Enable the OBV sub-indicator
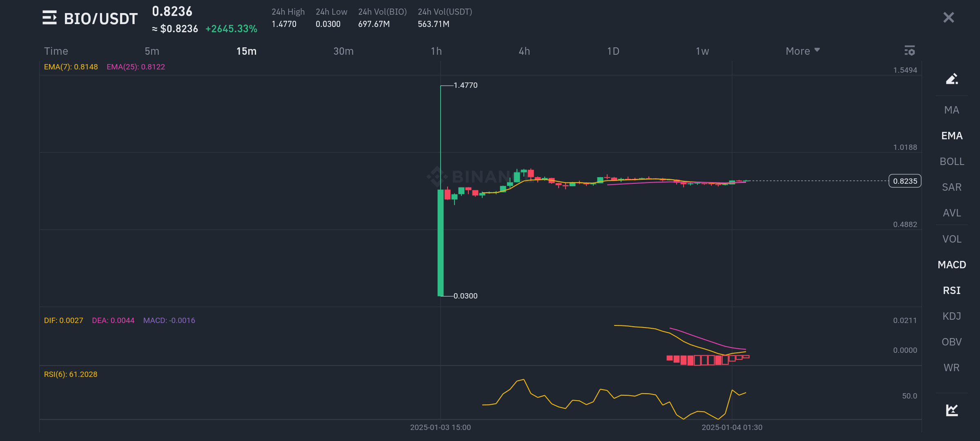Image resolution: width=980 pixels, height=441 pixels. click(x=952, y=342)
